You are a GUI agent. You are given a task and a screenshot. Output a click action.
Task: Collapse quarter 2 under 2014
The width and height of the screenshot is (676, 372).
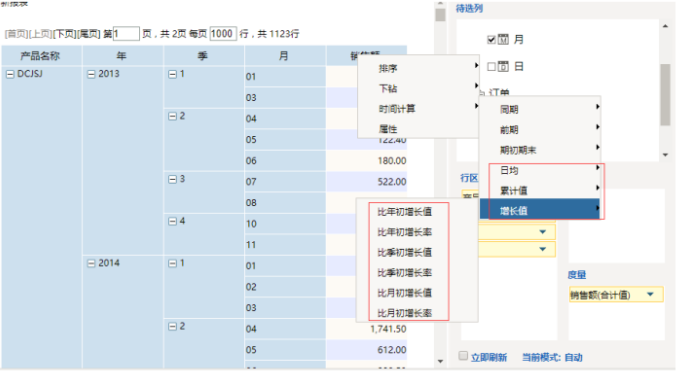pos(172,327)
